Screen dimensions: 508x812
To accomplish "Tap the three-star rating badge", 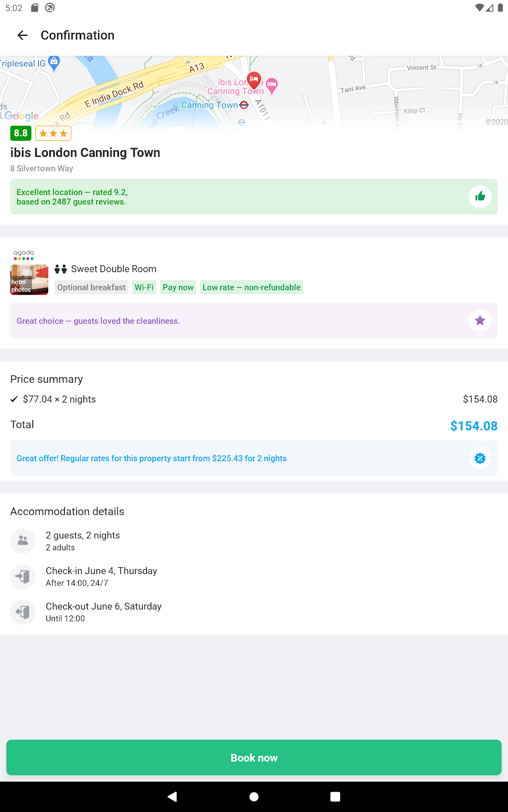I will pos(53,133).
